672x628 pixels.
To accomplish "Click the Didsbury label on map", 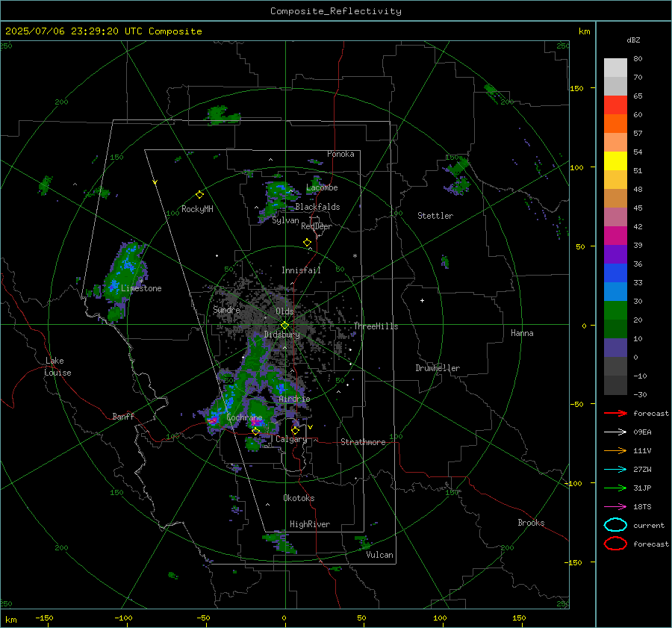I will [x=281, y=335].
